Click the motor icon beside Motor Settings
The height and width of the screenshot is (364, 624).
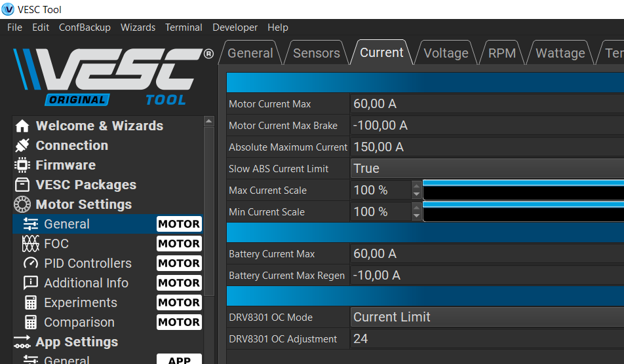(x=22, y=205)
